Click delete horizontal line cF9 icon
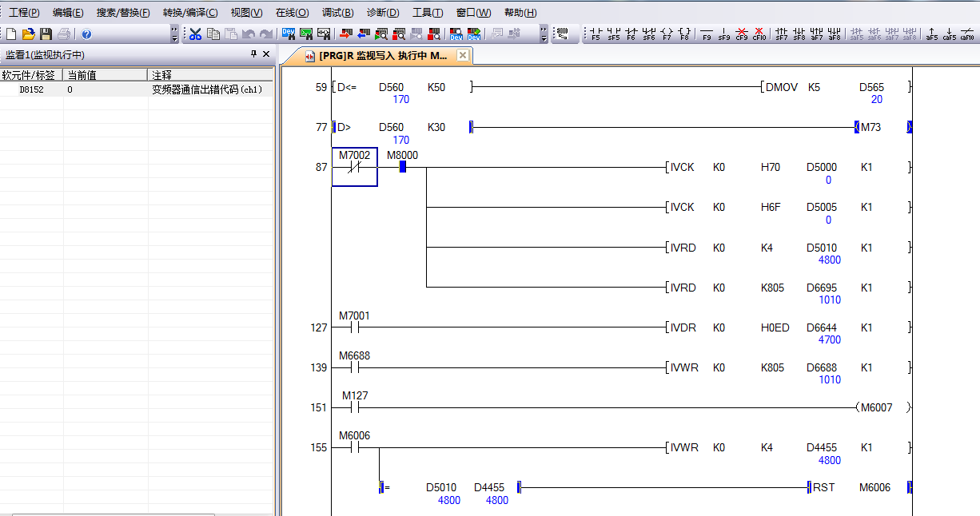The image size is (980, 516). coord(742,34)
